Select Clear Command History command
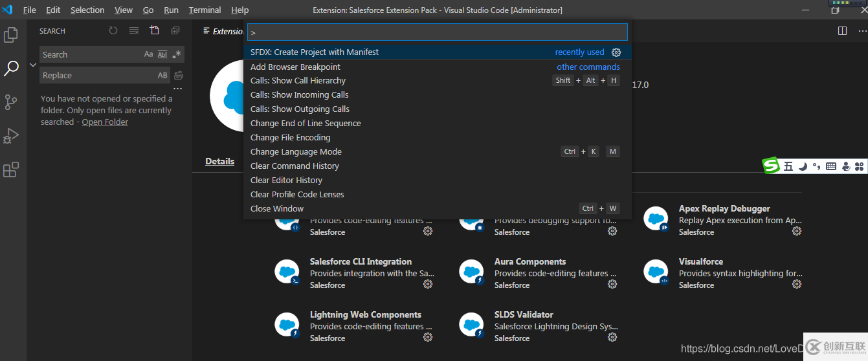 (x=437, y=166)
